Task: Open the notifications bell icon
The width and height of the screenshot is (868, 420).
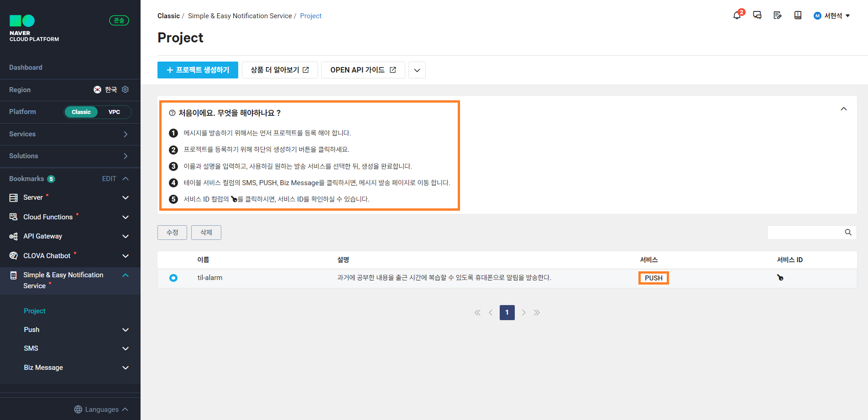Action: click(x=737, y=16)
